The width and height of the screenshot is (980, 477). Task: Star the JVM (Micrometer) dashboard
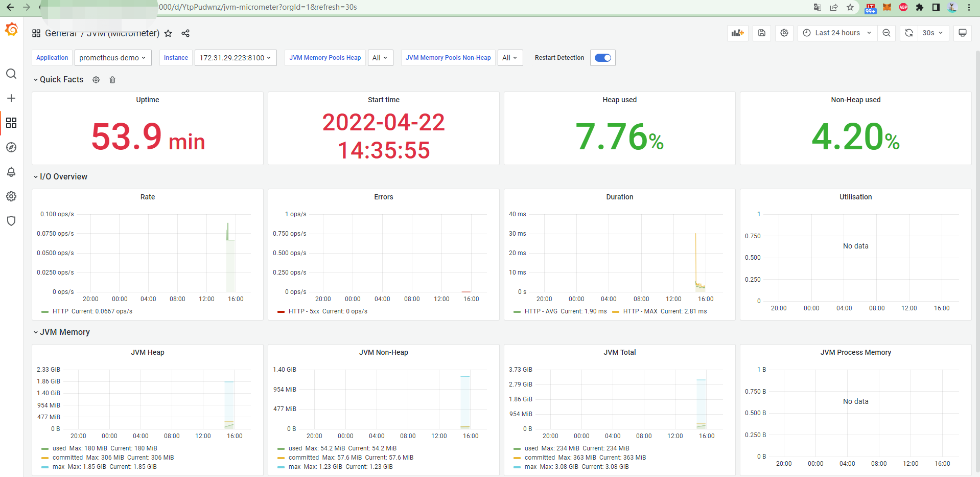168,33
